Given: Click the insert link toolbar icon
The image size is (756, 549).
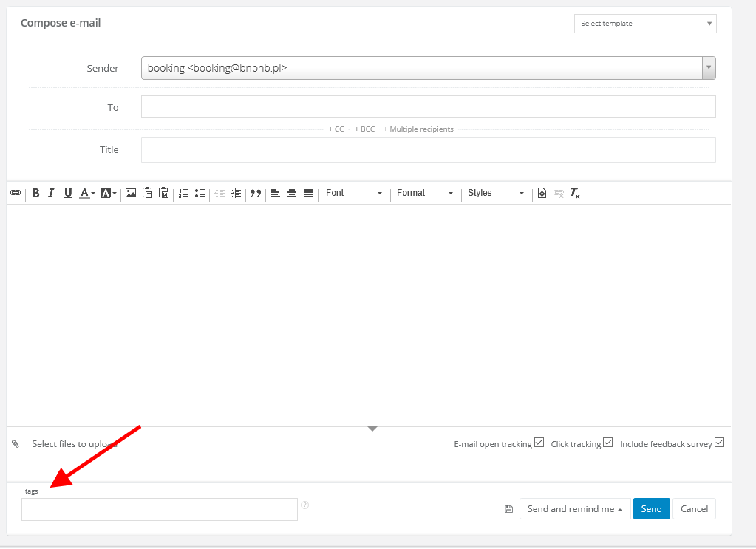Looking at the screenshot, I should pyautogui.click(x=16, y=193).
